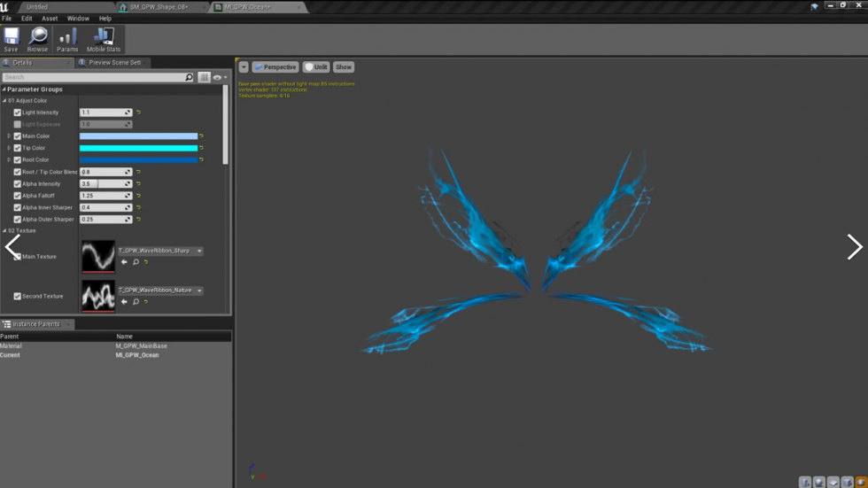
Task: Open the T_GPW_WaveRibbon_Sharp texture dropdown
Action: click(161, 251)
